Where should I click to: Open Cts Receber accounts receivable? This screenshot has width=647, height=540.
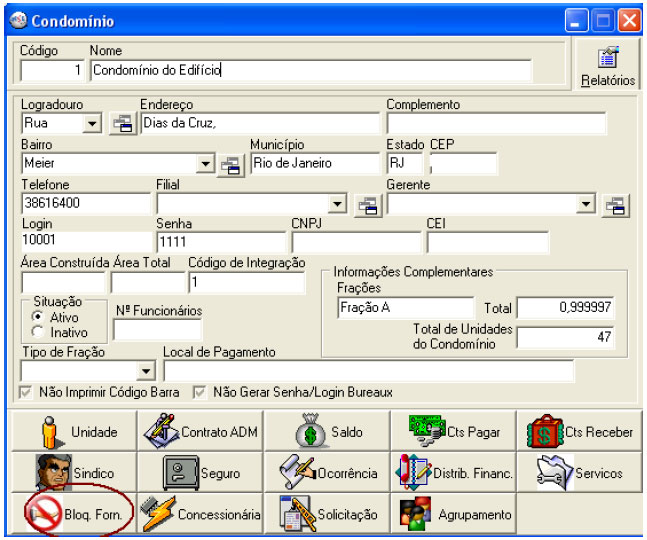click(579, 431)
